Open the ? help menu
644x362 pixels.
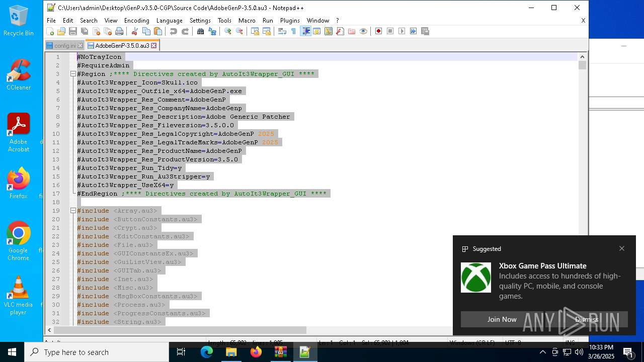click(x=338, y=21)
